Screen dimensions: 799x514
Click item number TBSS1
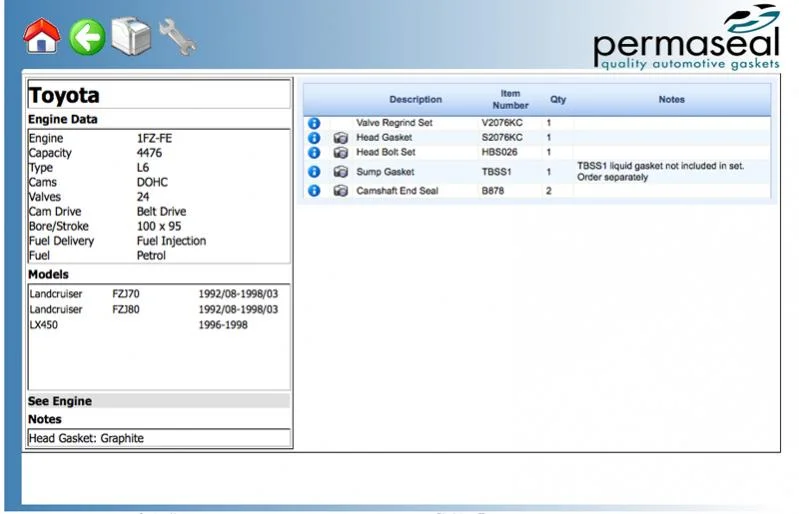(x=496, y=172)
